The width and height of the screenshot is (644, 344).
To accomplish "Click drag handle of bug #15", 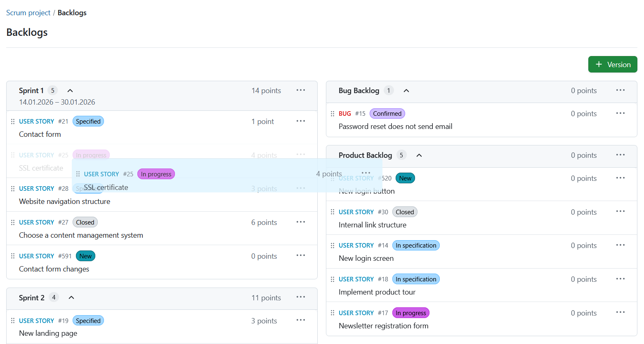I will 333,113.
